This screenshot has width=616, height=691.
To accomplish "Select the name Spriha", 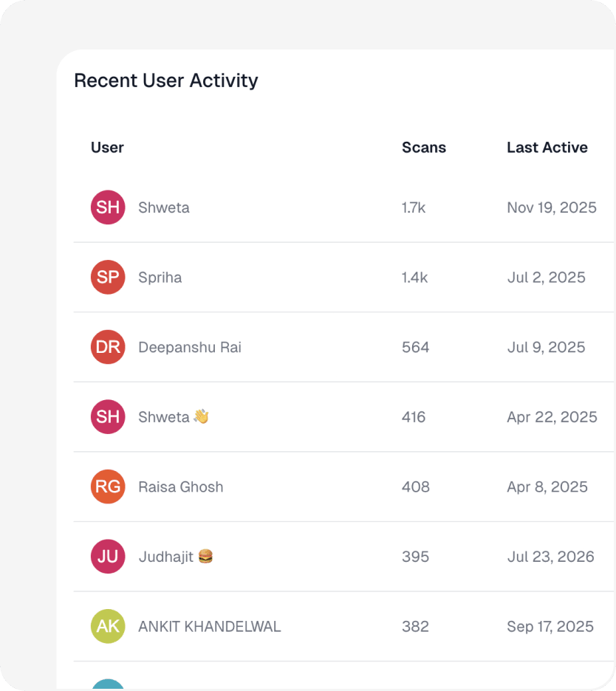I will (x=160, y=278).
